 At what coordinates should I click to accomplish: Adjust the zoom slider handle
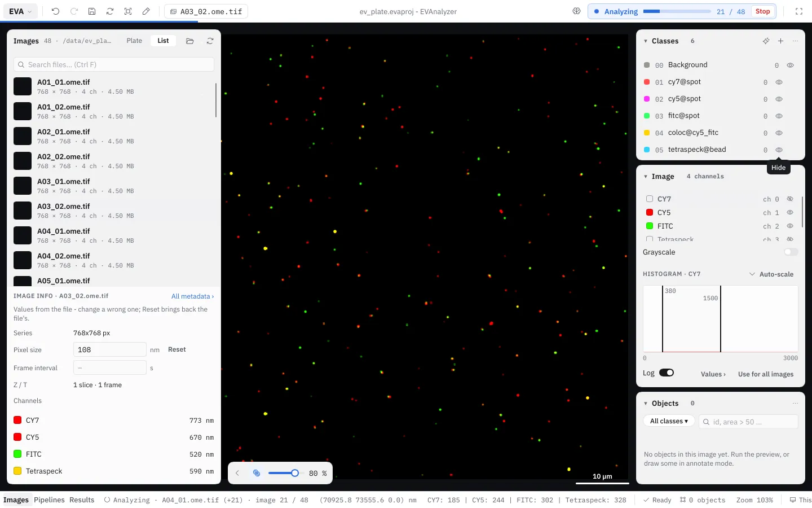[x=294, y=473]
